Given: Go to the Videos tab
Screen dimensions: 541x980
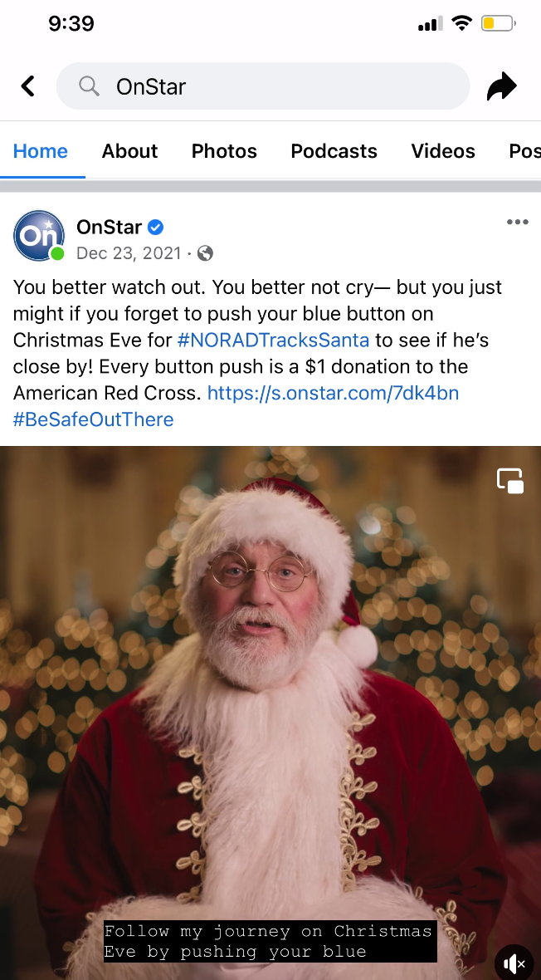Looking at the screenshot, I should 443,151.
